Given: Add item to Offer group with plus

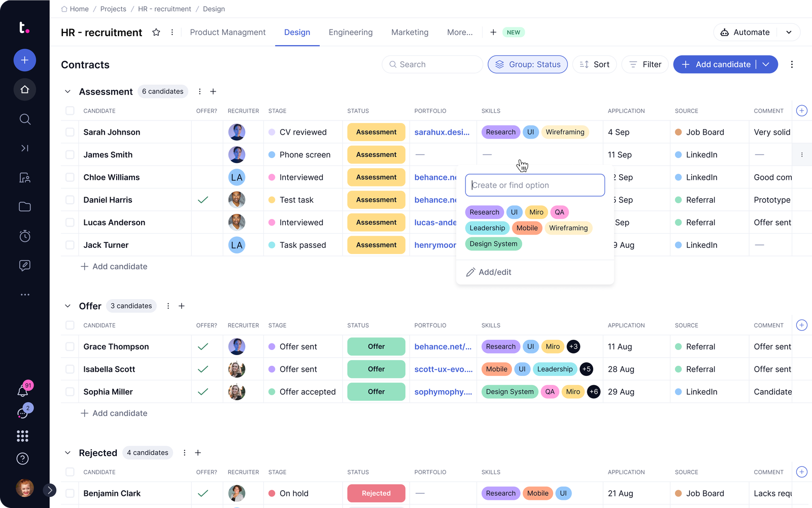Looking at the screenshot, I should point(182,306).
